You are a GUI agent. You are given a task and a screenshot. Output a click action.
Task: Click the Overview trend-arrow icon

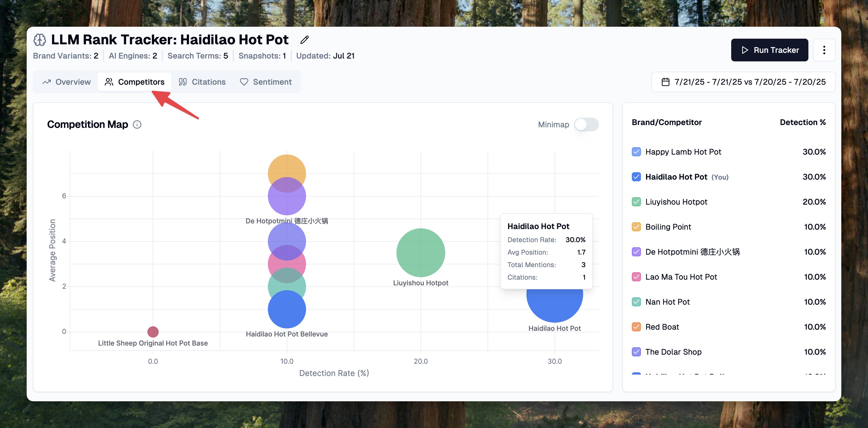[47, 82]
